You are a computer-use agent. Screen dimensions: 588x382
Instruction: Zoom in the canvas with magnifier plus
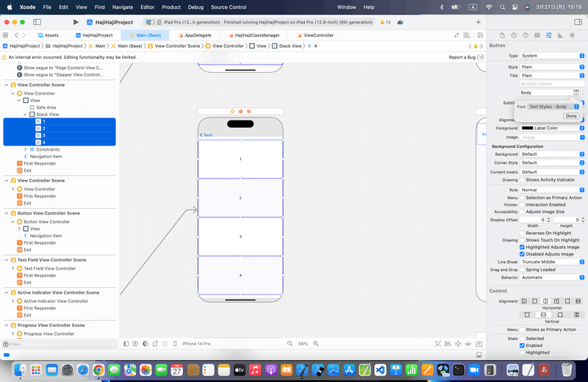316,343
